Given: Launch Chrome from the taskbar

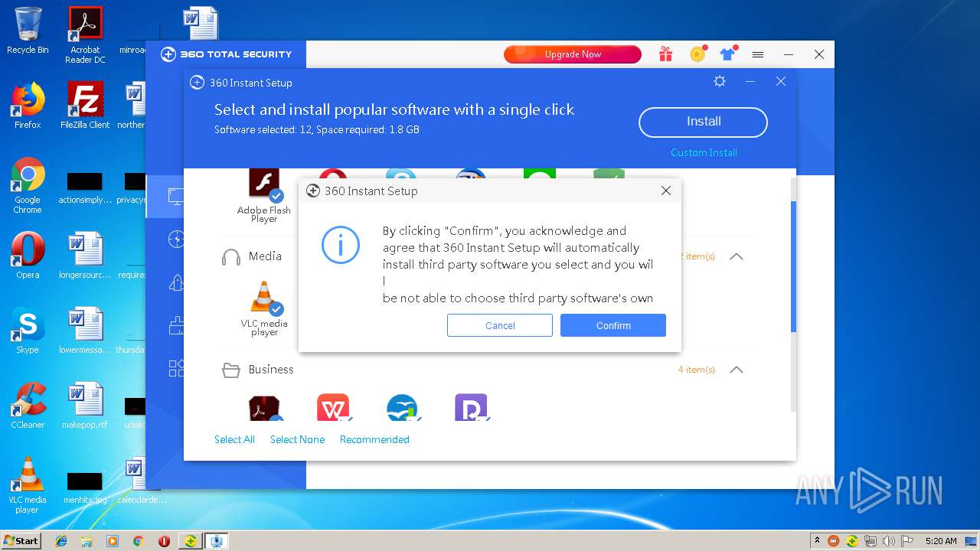Looking at the screenshot, I should [139, 541].
